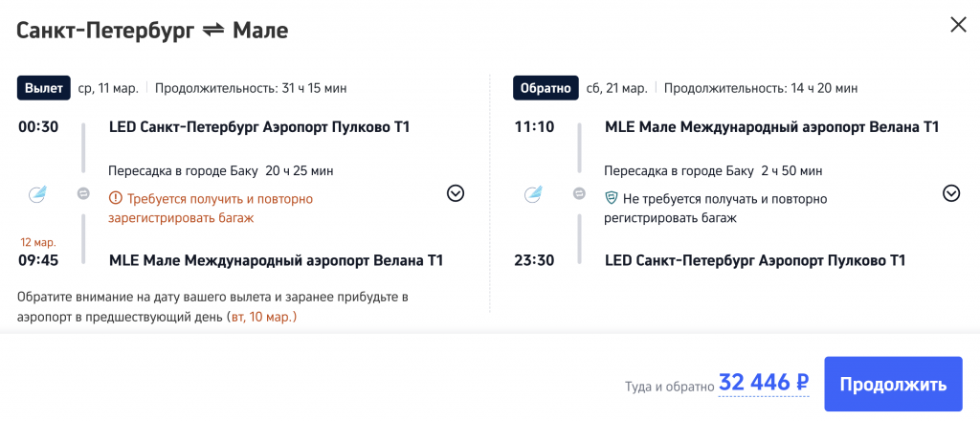The width and height of the screenshot is (980, 421).
Task: Click the round-trip arrows icon in title
Action: [212, 31]
